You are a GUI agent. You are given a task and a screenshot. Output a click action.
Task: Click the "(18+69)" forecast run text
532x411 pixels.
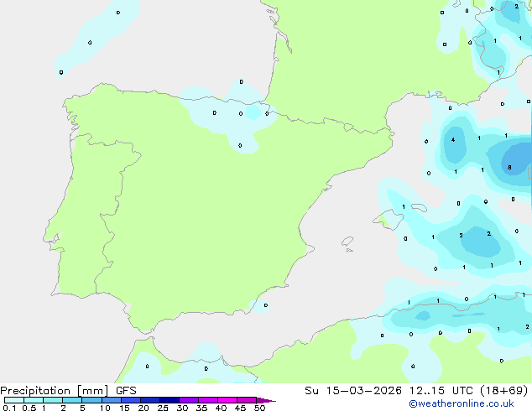pyautogui.click(x=504, y=391)
